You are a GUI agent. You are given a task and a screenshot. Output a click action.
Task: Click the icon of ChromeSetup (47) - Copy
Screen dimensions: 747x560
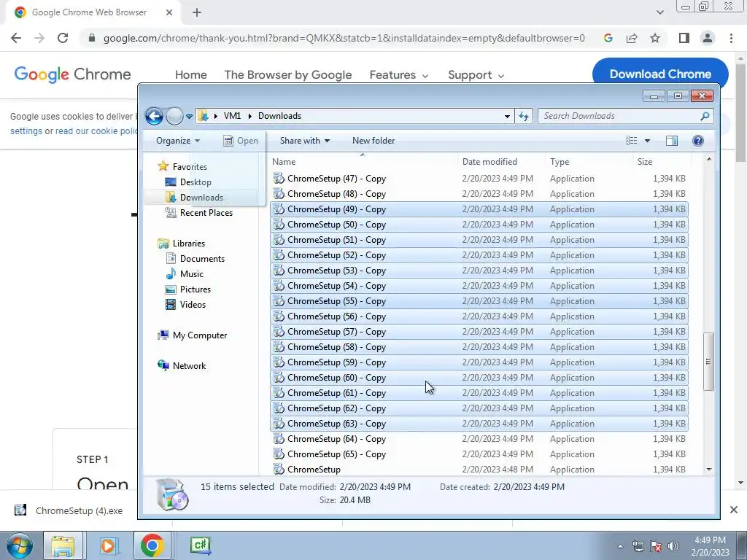(279, 179)
